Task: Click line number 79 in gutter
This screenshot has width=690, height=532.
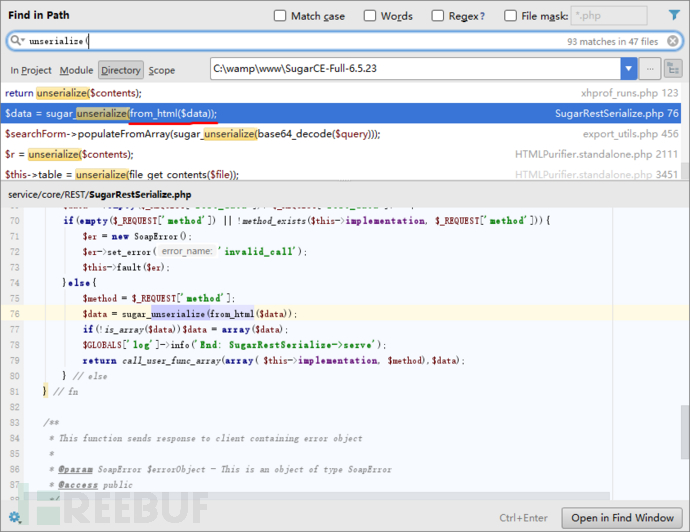Action: click(15, 360)
